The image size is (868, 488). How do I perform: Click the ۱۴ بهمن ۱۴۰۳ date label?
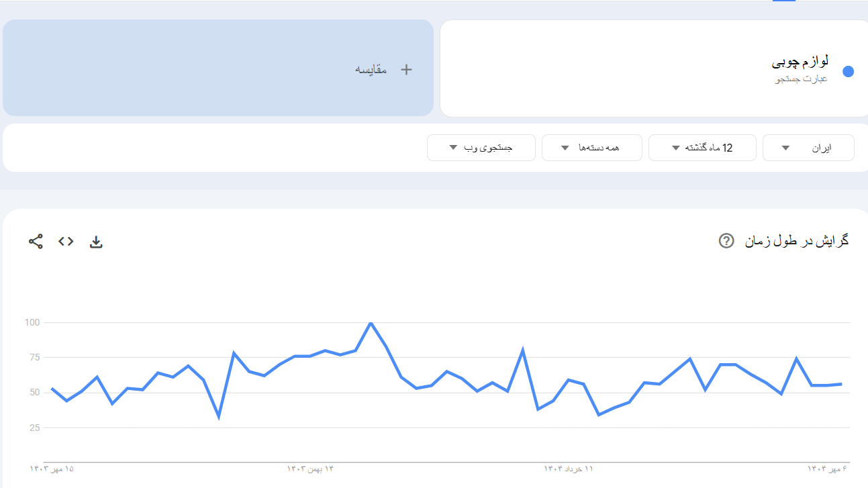(x=310, y=469)
